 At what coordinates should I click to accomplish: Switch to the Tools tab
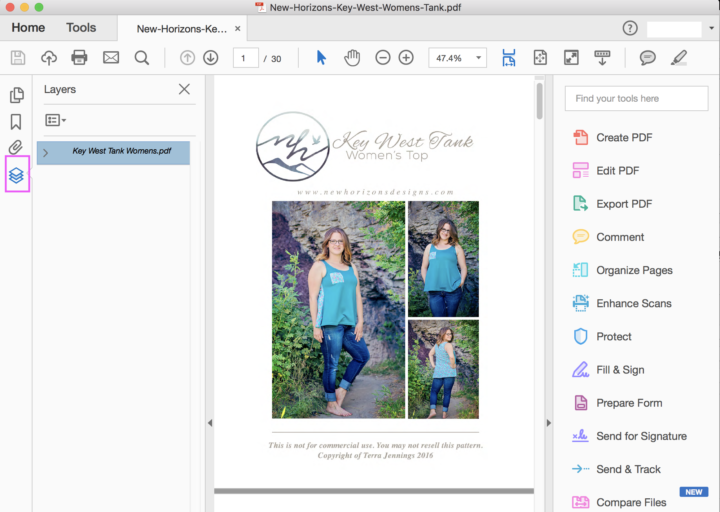[81, 28]
